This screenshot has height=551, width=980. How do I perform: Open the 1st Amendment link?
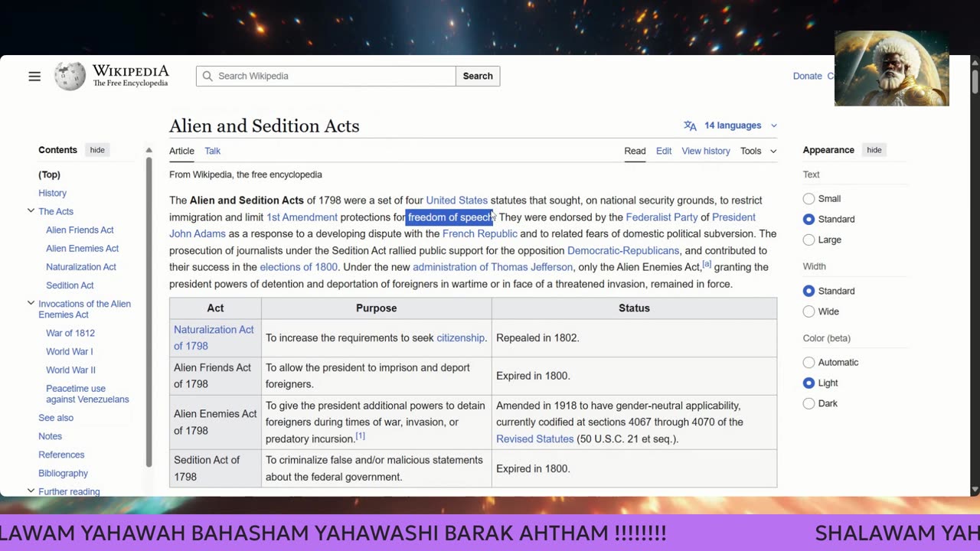coord(302,217)
